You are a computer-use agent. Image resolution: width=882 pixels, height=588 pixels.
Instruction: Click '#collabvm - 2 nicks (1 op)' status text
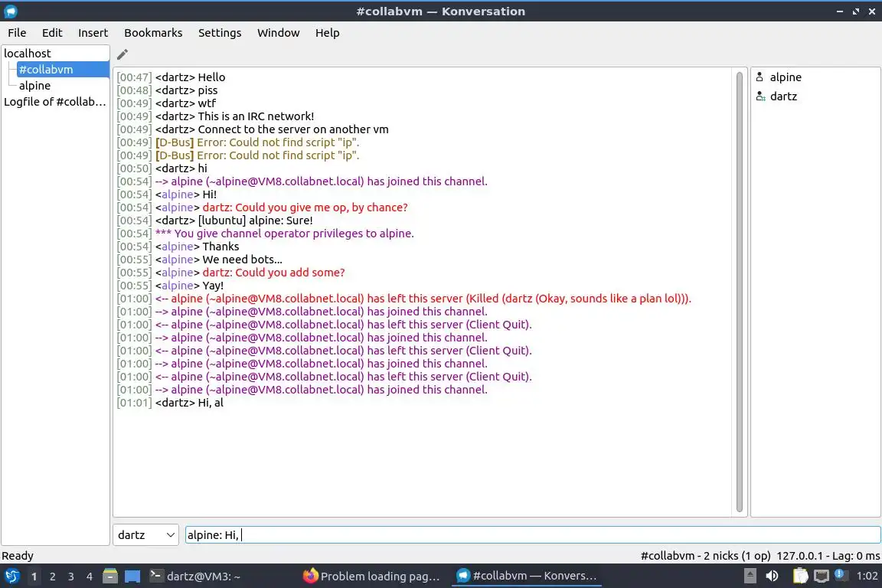705,556
